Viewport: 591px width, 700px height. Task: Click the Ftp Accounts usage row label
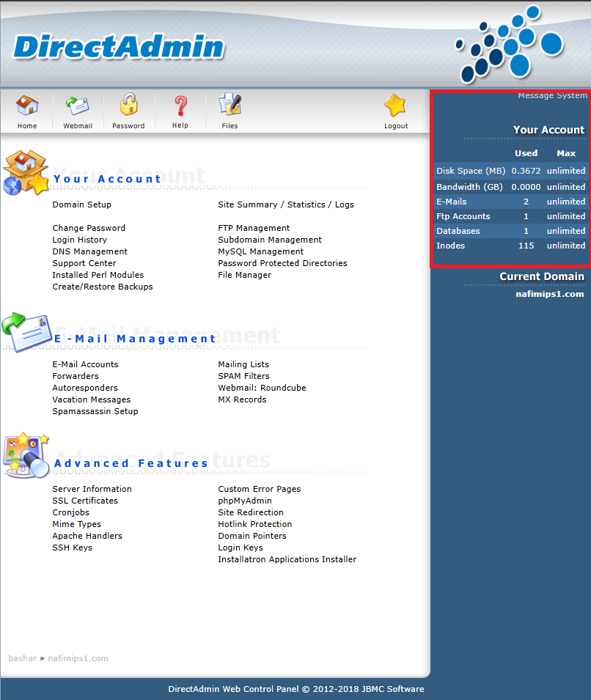pos(463,216)
